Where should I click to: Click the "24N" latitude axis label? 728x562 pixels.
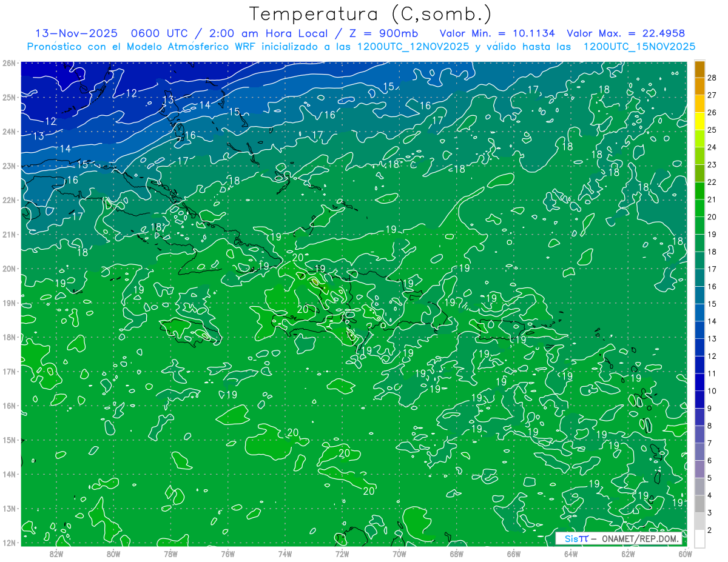tap(8, 132)
